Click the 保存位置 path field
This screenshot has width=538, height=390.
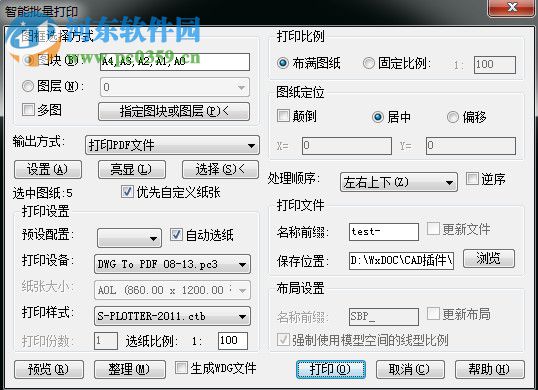point(401,261)
